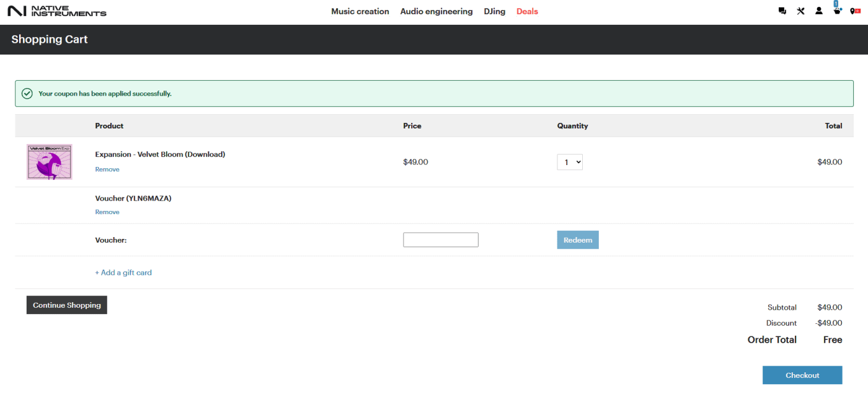Click the green success checkmark icon
The width and height of the screenshot is (868, 404).
point(27,94)
